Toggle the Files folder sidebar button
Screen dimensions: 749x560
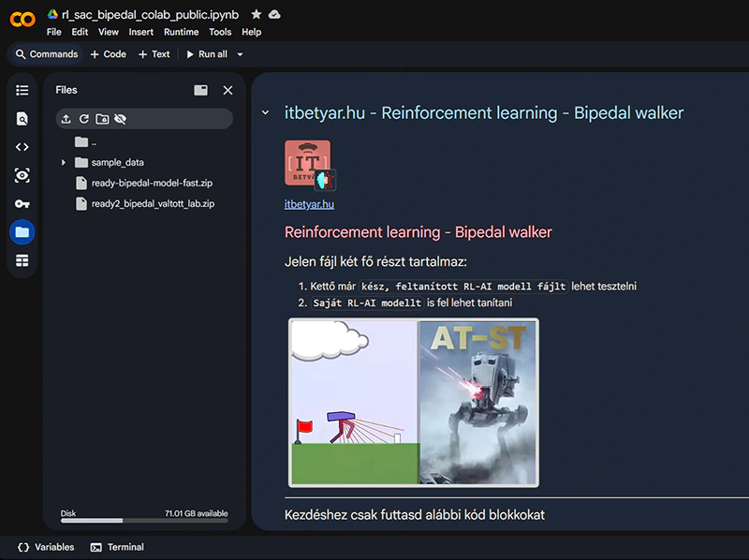point(22,232)
